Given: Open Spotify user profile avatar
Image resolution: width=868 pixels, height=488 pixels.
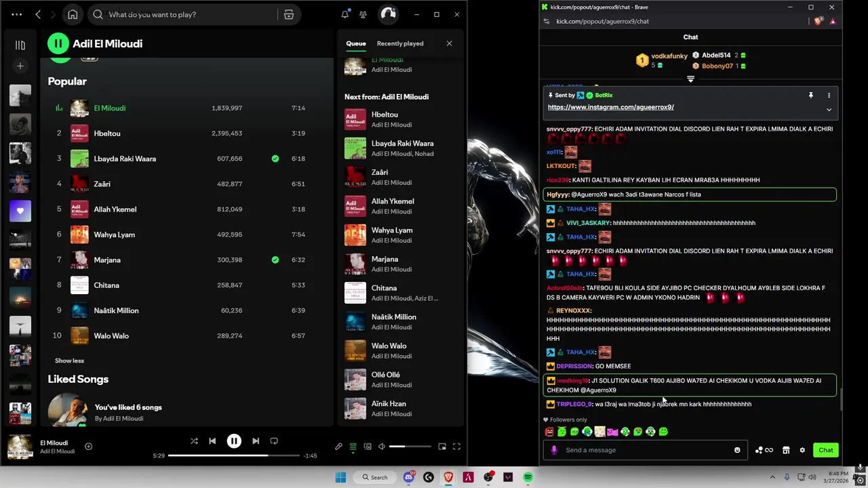Looking at the screenshot, I should (388, 14).
